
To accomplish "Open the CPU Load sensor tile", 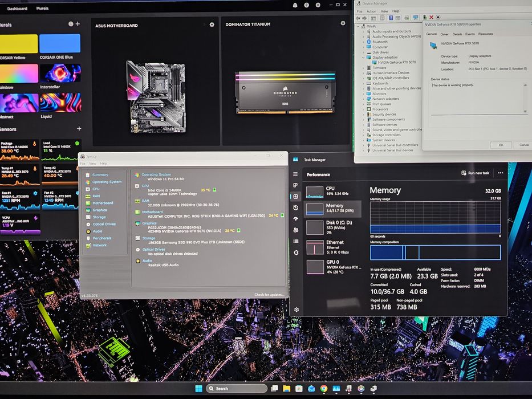I will [x=60, y=149].
